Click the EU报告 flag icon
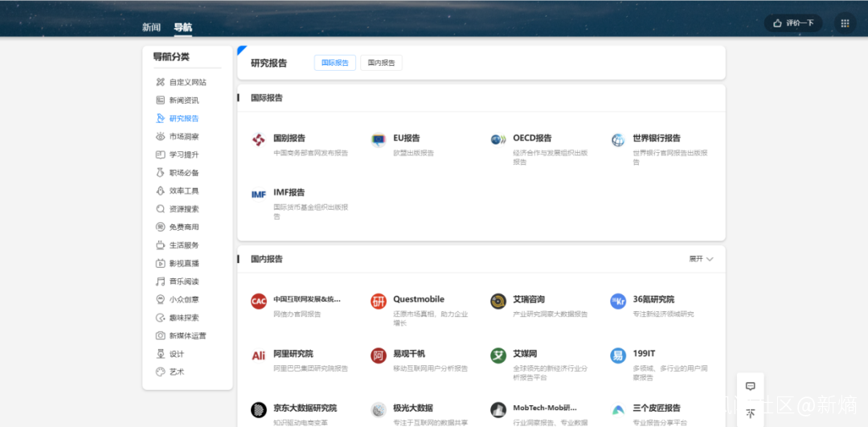This screenshot has height=427, width=868. coord(379,140)
